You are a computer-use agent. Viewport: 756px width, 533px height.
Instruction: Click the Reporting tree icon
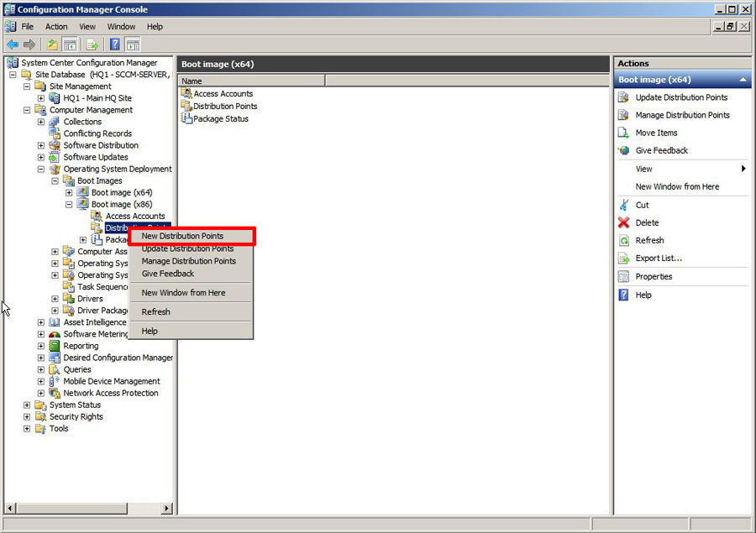tap(55, 346)
